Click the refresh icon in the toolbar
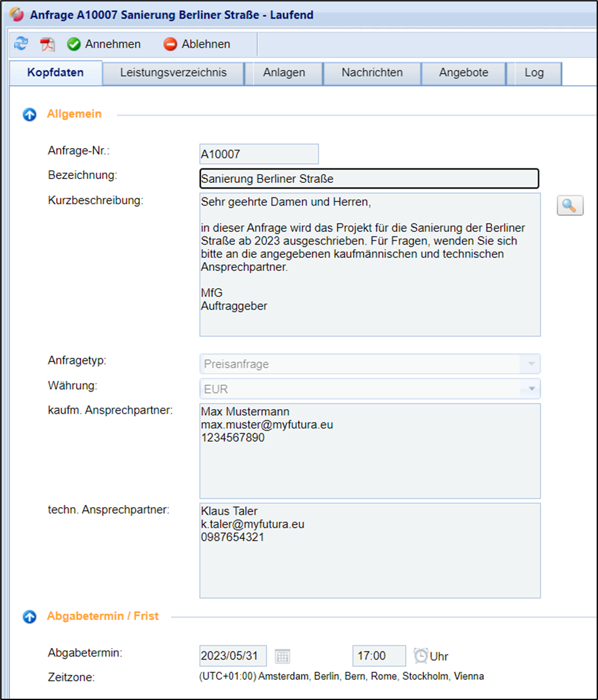598x700 pixels. pyautogui.click(x=21, y=44)
